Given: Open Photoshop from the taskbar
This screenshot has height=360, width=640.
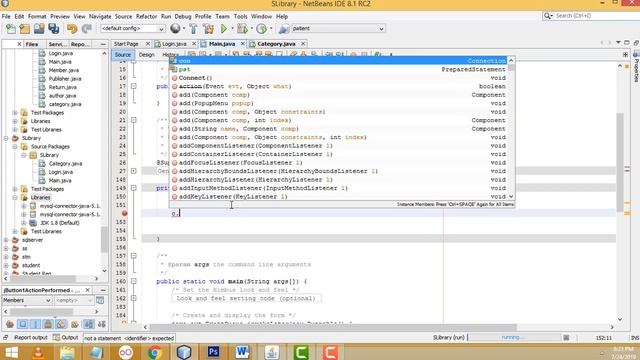Looking at the screenshot, I should click(x=213, y=352).
